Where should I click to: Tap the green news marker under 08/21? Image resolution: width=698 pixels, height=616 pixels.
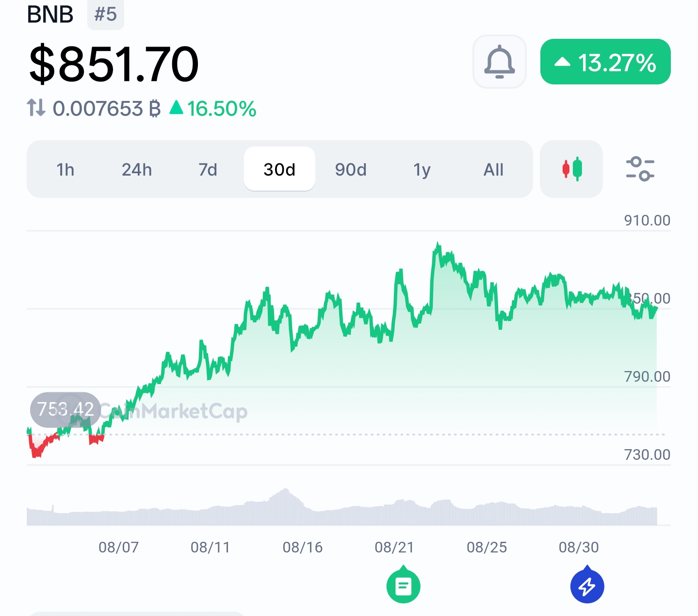click(x=403, y=585)
